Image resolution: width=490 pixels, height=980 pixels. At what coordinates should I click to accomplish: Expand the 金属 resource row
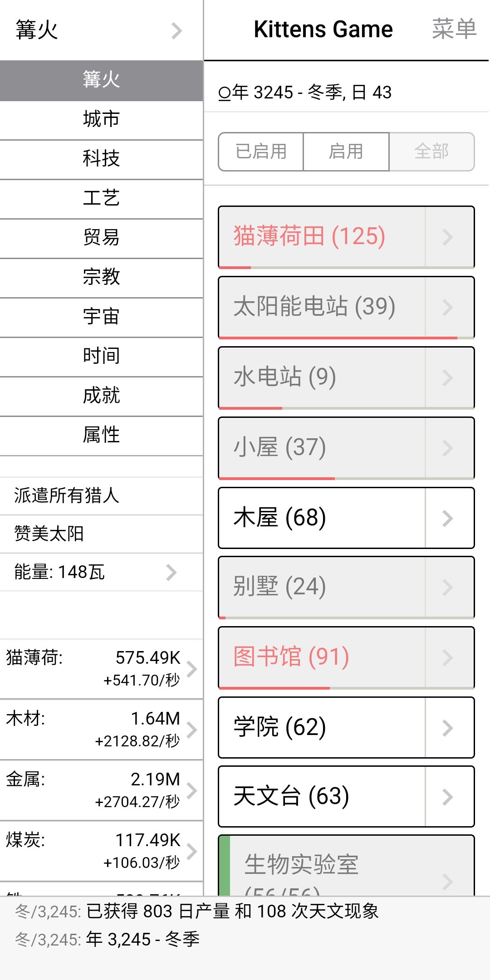click(x=192, y=790)
